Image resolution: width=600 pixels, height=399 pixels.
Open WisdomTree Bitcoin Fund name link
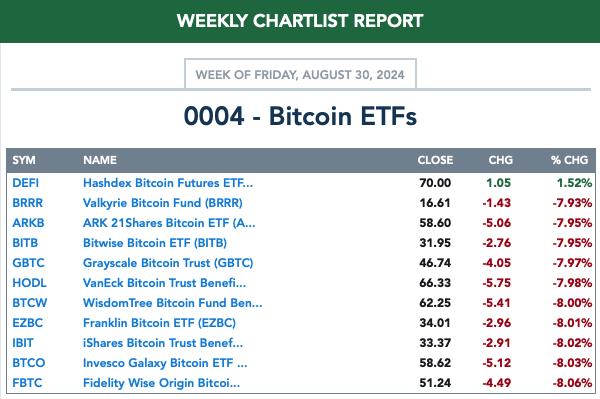point(173,303)
